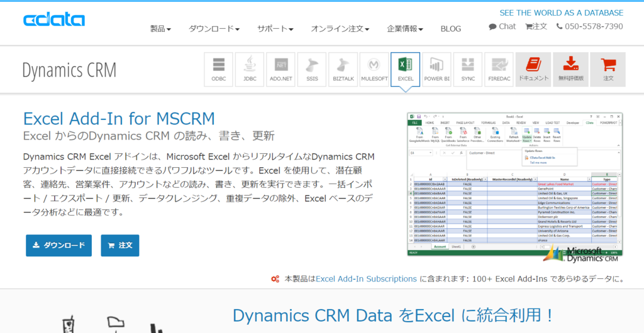Click the Excel Add-In for MSCRM heading
The width and height of the screenshot is (644, 333).
pyautogui.click(x=119, y=119)
